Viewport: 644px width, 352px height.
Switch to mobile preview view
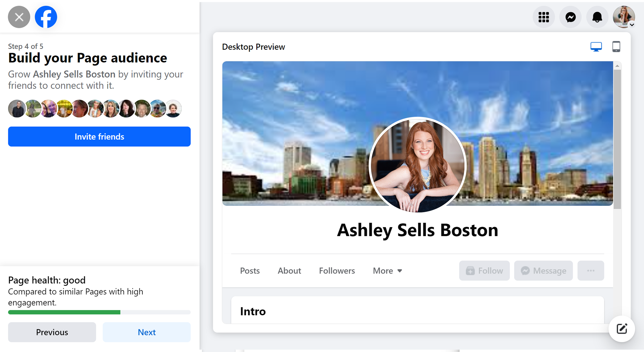tap(616, 47)
